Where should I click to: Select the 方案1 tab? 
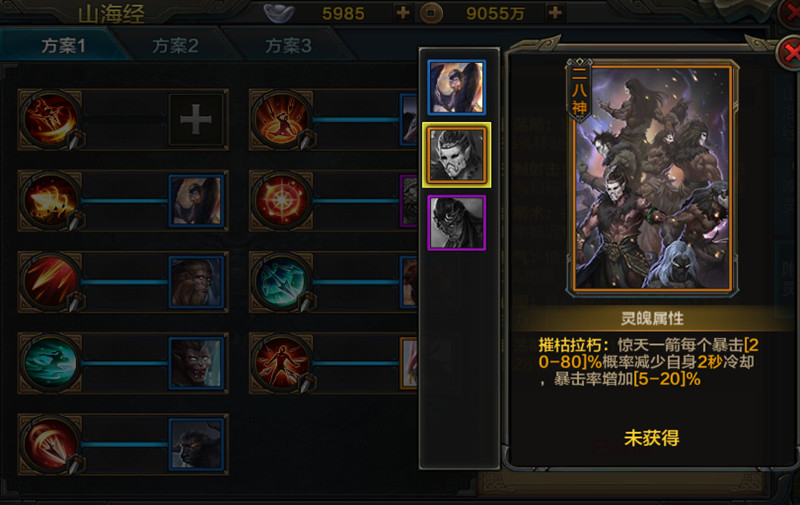tap(63, 46)
